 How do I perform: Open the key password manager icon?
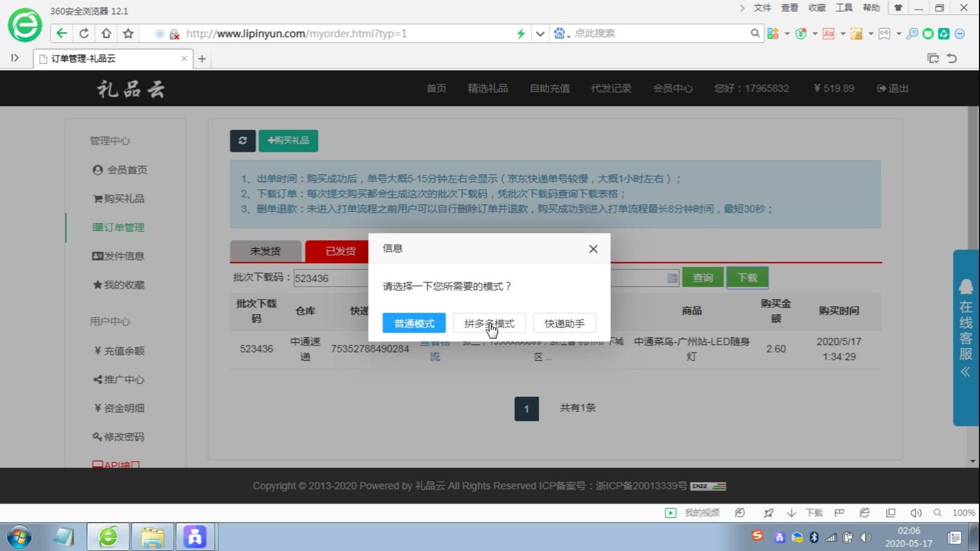912,34
